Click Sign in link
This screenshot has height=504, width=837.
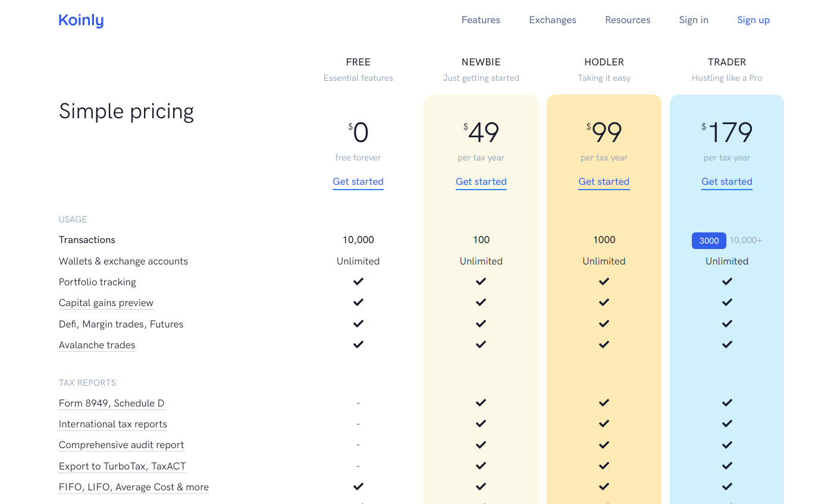pos(693,20)
